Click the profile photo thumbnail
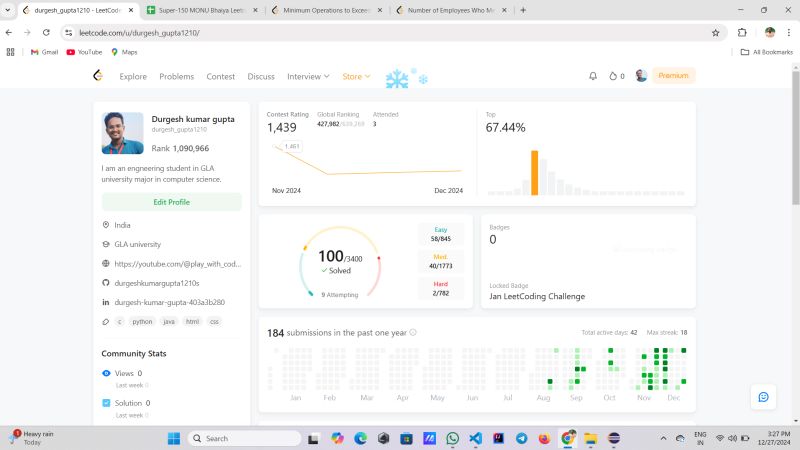The width and height of the screenshot is (800, 450). (x=122, y=133)
